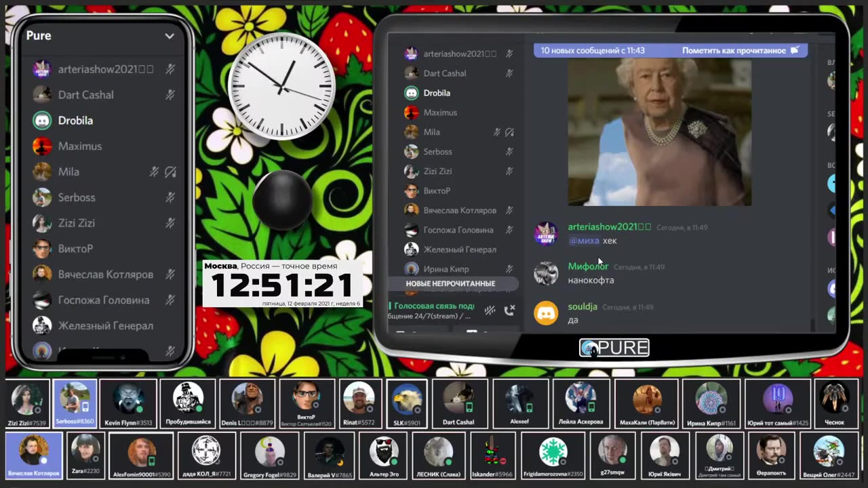868x488 pixels.
Task: Click arteriashow2021 username above 'хек' message
Action: (609, 227)
